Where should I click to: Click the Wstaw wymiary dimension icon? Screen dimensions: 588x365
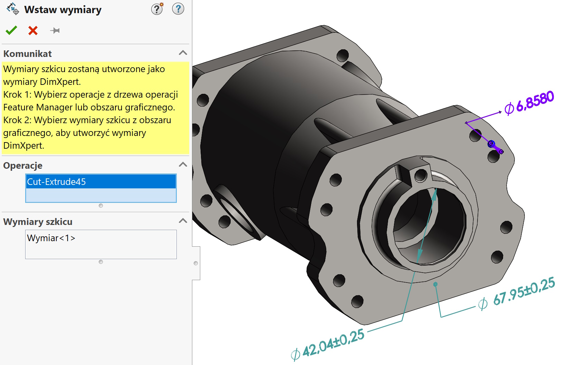(x=13, y=9)
